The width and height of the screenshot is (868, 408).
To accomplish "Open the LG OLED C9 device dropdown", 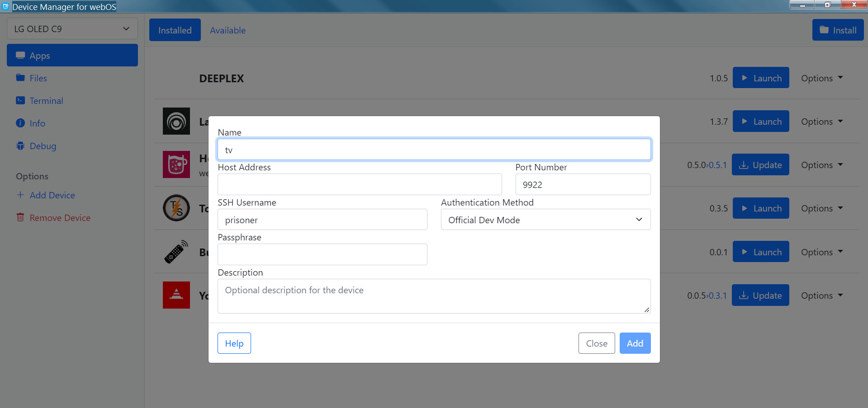I will [72, 29].
